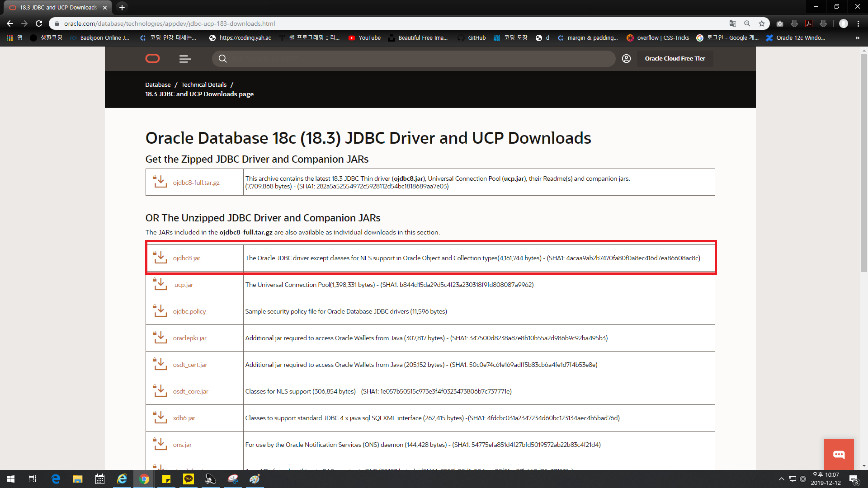Open the Oracle hamburger menu

click(185, 59)
